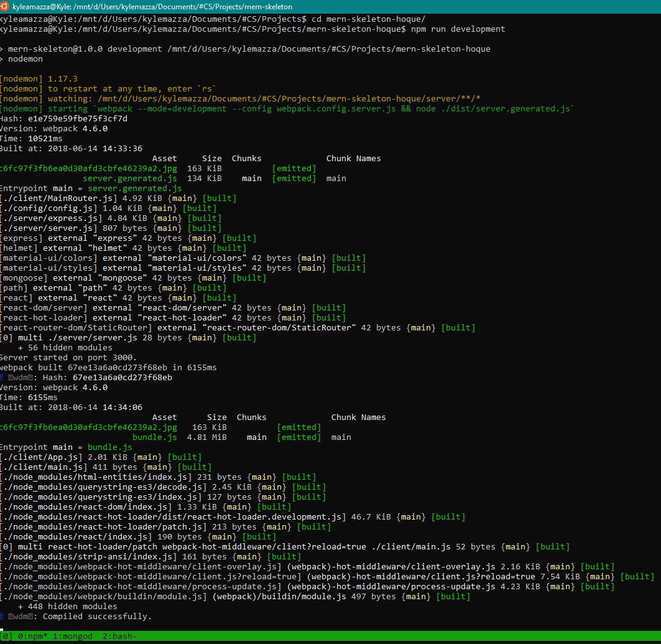Click 'querystring-es3/decode.js' module line
Image resolution: width=661 pixels, height=644 pixels.
pos(163,487)
